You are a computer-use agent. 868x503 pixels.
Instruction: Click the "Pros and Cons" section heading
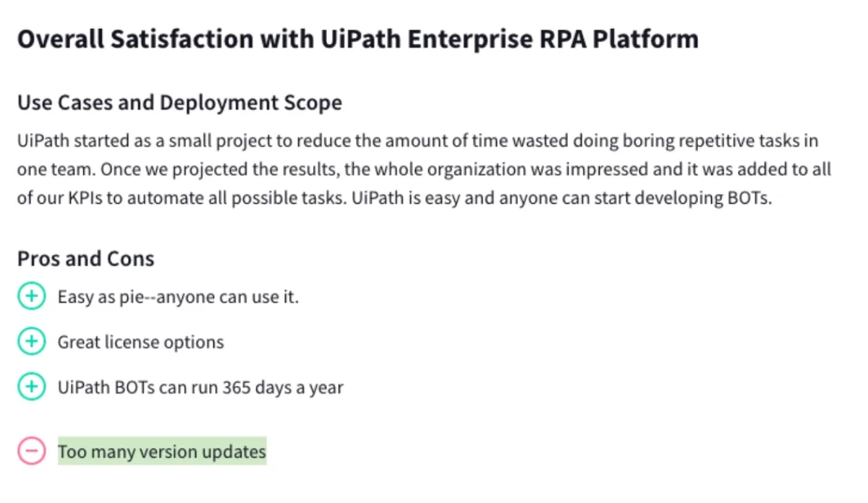(86, 259)
